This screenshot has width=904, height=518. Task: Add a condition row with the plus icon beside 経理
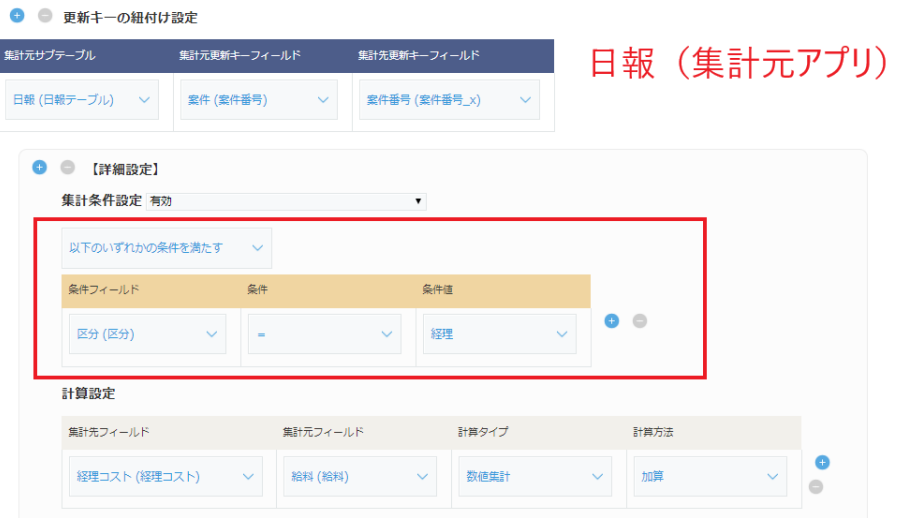click(x=612, y=321)
